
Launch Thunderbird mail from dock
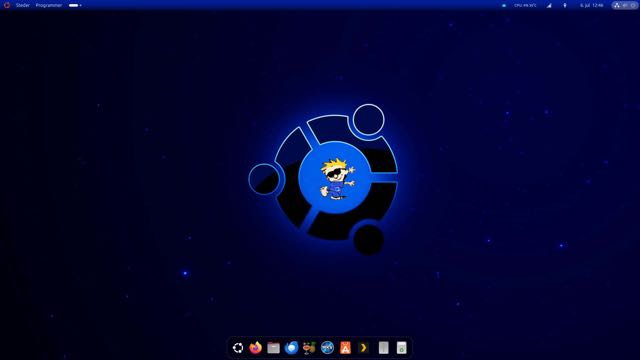[x=291, y=348]
